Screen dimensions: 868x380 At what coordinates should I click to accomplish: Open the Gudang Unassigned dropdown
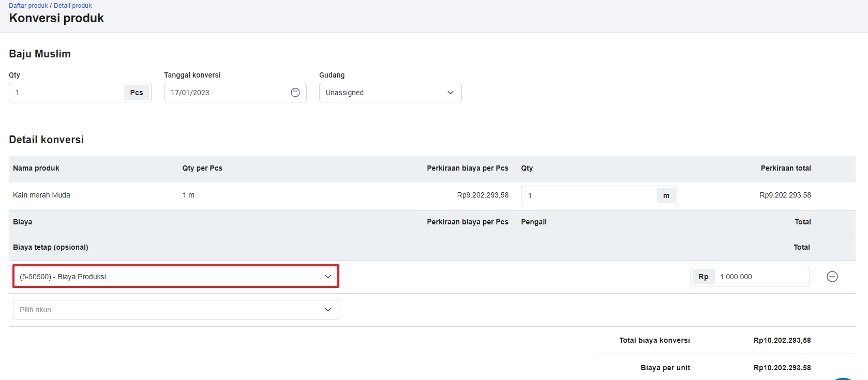[391, 93]
